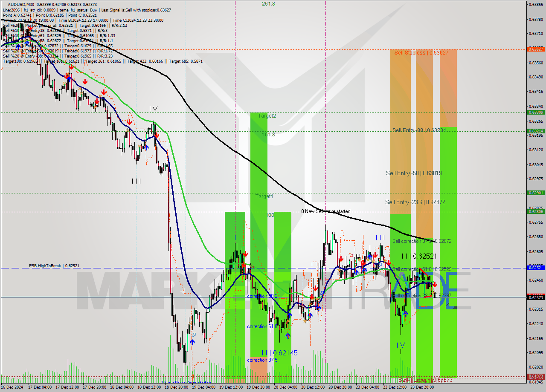Click the current price 0.62373 tag
The height and width of the screenshot is (392, 546).
point(536,297)
